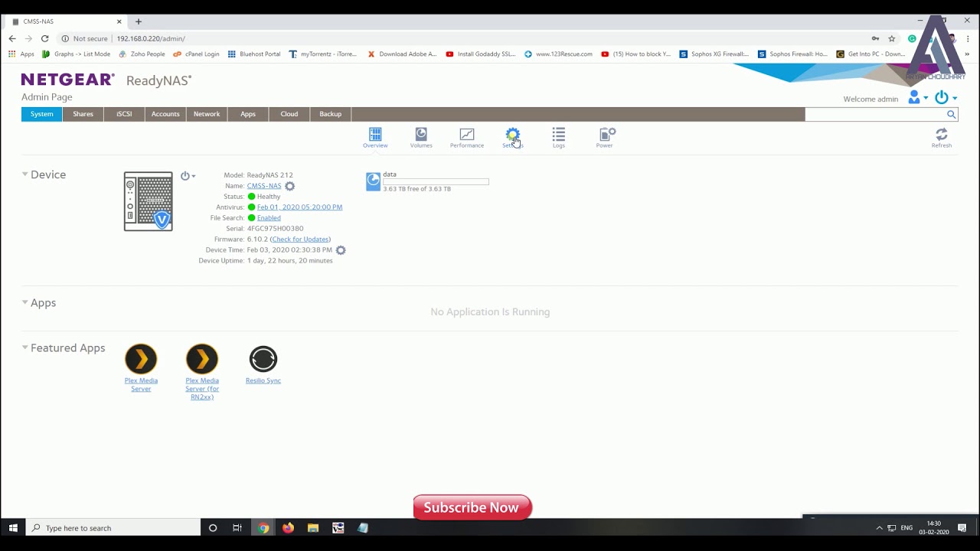Switch to the Backup tab
The image size is (980, 551).
pyautogui.click(x=331, y=114)
